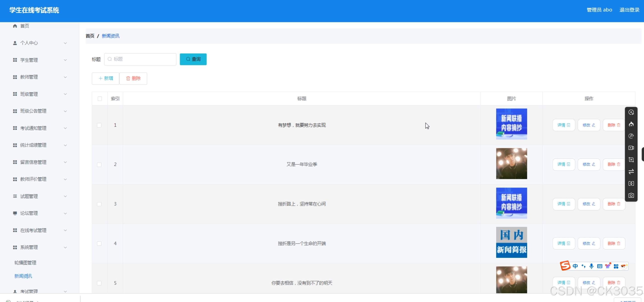Click the flame icon in floating toolbar
Viewport: 644px width, 302px height.
(631, 124)
